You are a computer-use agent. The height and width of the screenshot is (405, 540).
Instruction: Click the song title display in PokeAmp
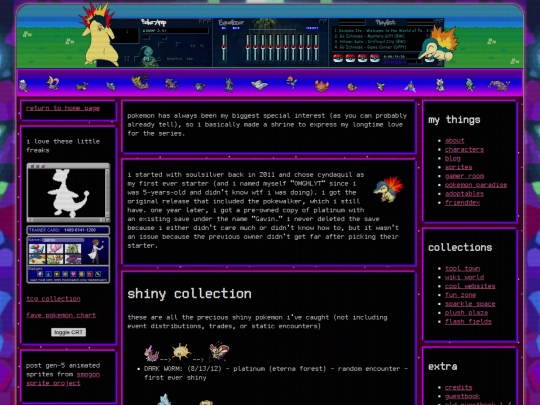point(175,31)
